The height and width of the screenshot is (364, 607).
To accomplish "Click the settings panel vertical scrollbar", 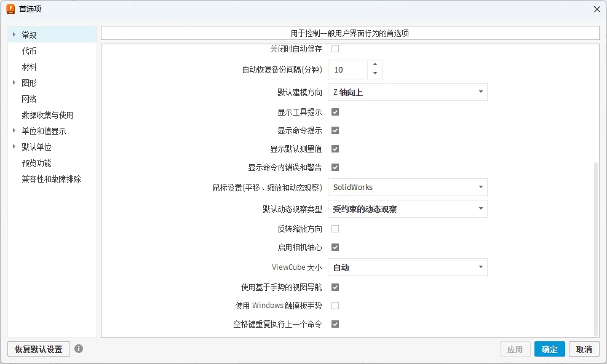I will click(596, 250).
